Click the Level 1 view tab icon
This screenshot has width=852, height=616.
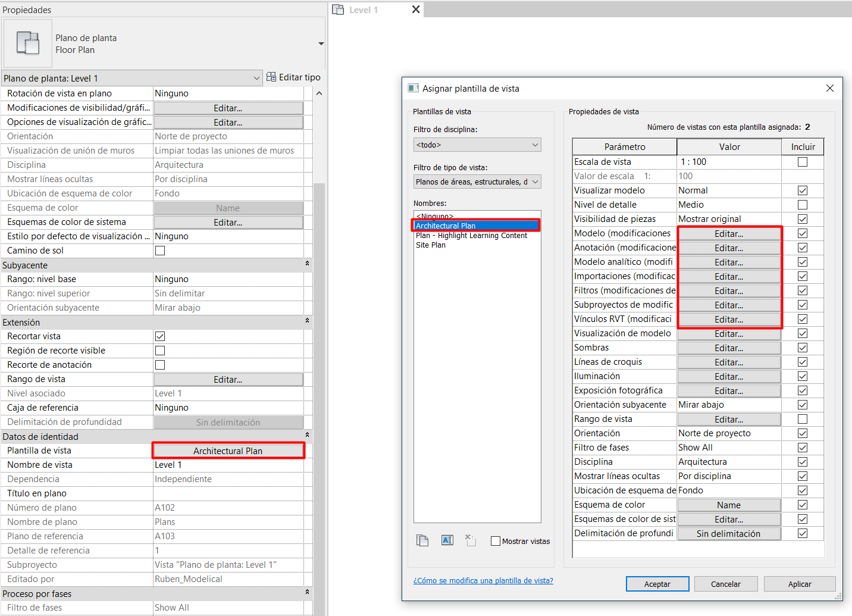338,10
